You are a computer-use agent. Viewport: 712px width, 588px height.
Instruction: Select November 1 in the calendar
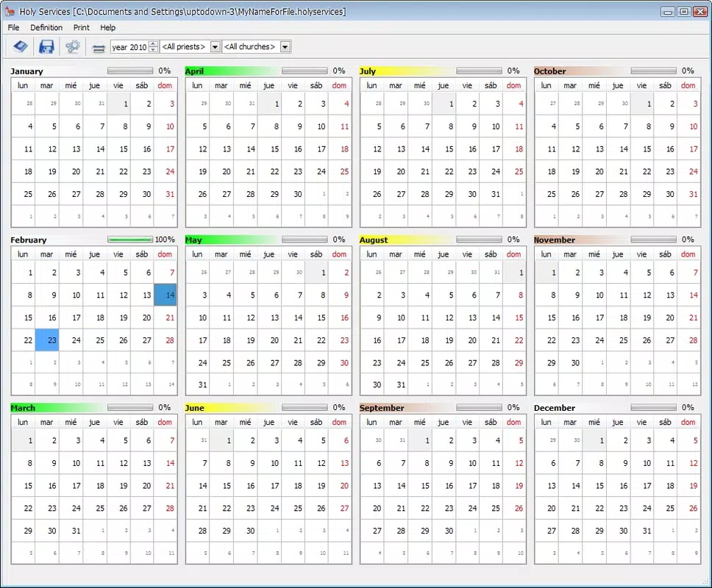547,273
